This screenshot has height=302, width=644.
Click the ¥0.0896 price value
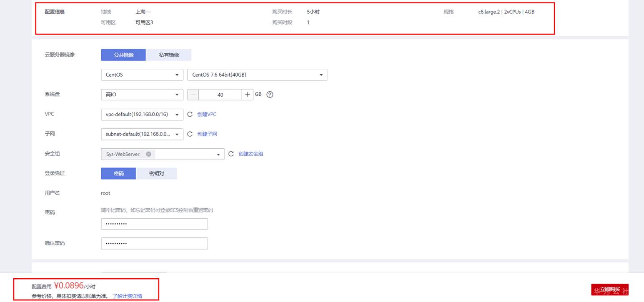69,285
